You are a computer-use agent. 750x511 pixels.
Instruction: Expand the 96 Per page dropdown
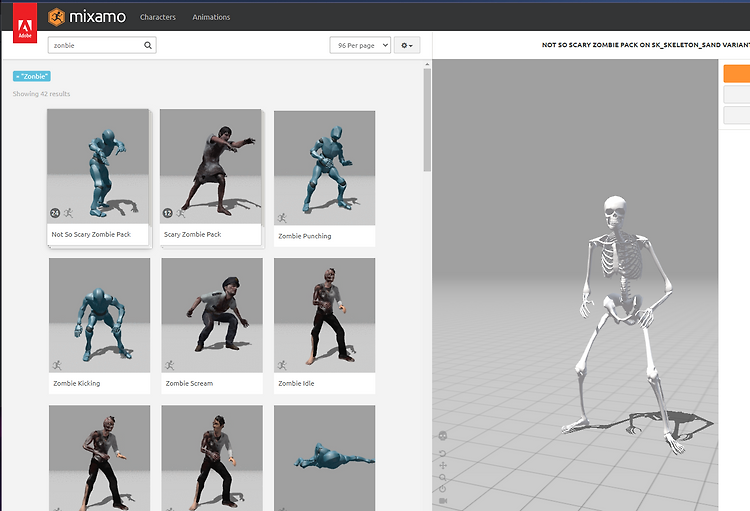tap(360, 45)
